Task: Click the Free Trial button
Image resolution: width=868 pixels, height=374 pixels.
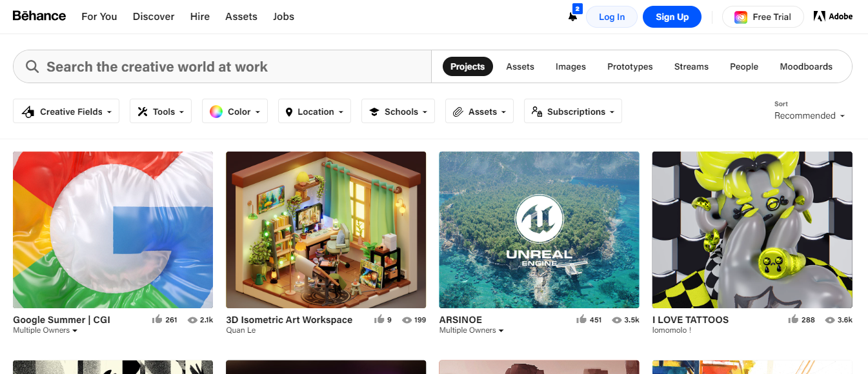Action: click(763, 17)
